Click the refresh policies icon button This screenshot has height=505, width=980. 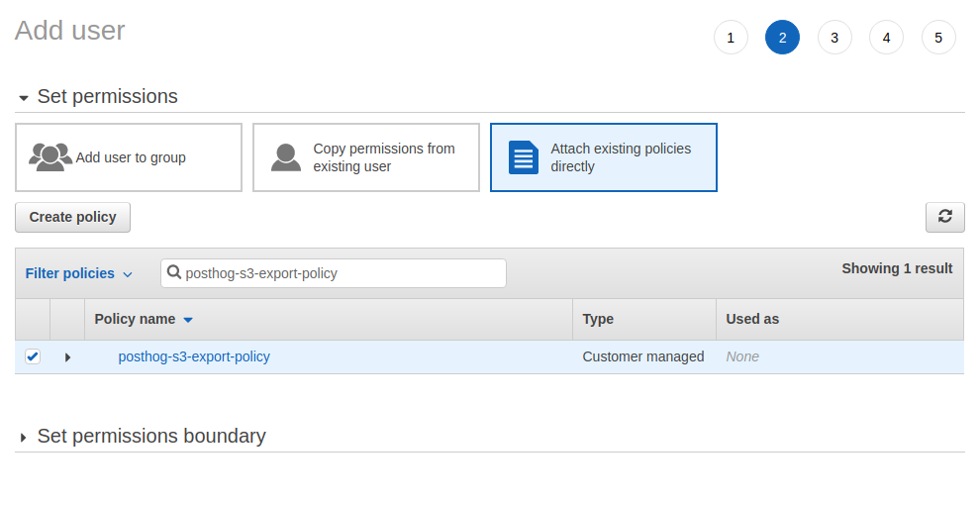point(944,217)
